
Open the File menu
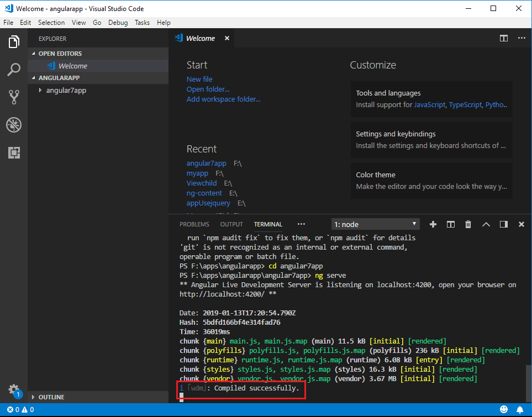8,23
